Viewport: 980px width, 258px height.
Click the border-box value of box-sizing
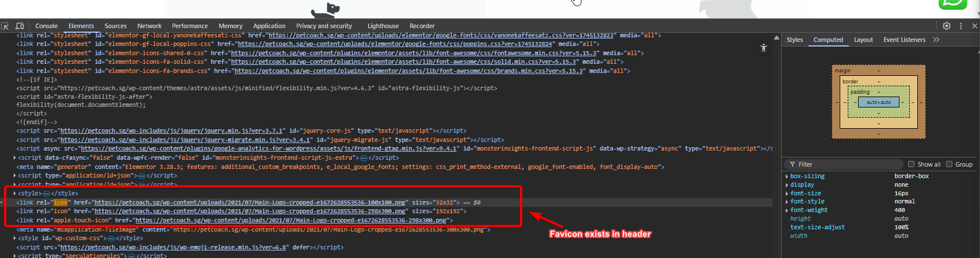912,176
